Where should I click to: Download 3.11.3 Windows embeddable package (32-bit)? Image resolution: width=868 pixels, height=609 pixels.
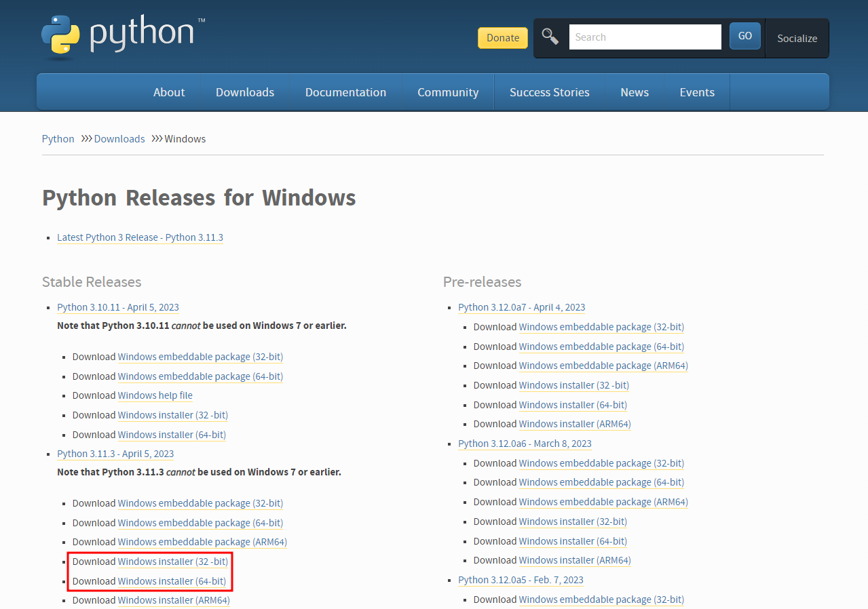click(200, 503)
